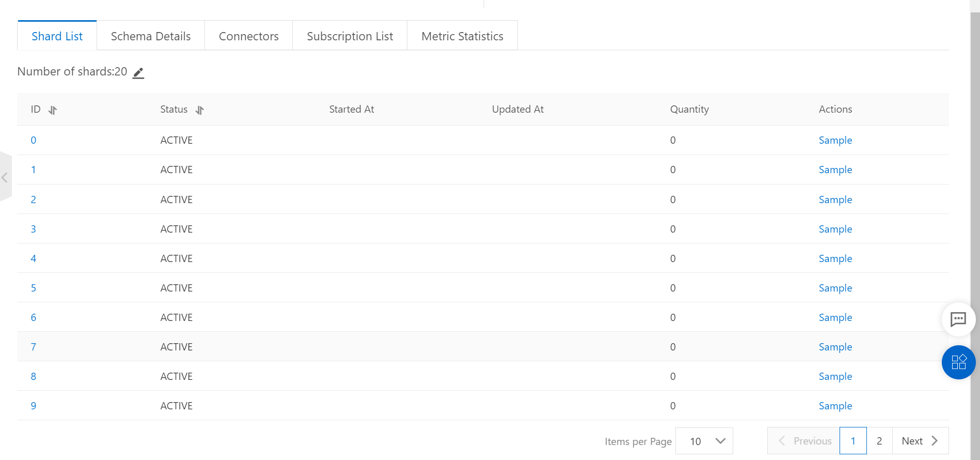Open shard ID 7 link

pyautogui.click(x=34, y=347)
